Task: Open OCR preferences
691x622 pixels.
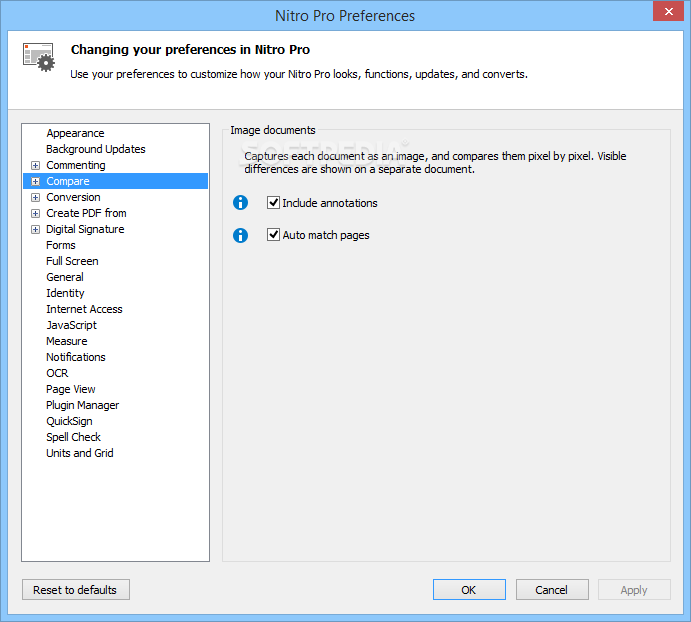Action: tap(57, 373)
